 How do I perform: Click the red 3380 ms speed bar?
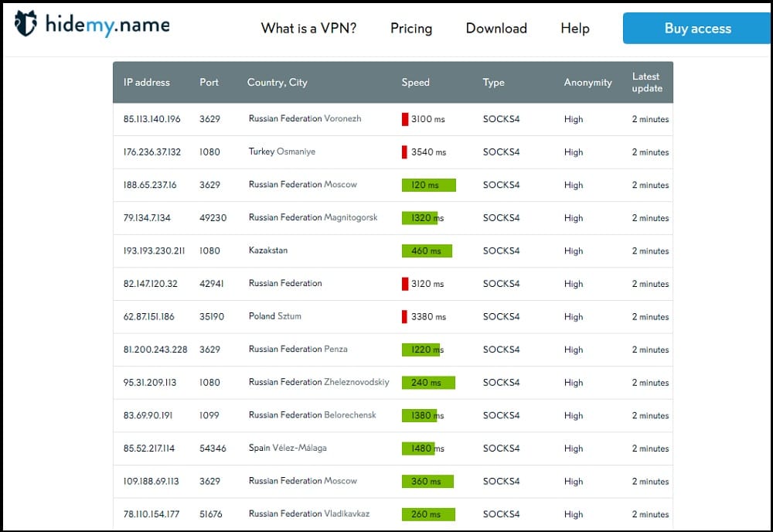click(x=404, y=316)
